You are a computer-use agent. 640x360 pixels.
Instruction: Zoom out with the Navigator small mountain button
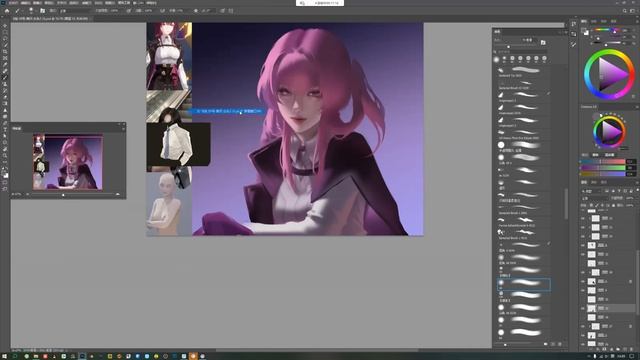pos(28,194)
